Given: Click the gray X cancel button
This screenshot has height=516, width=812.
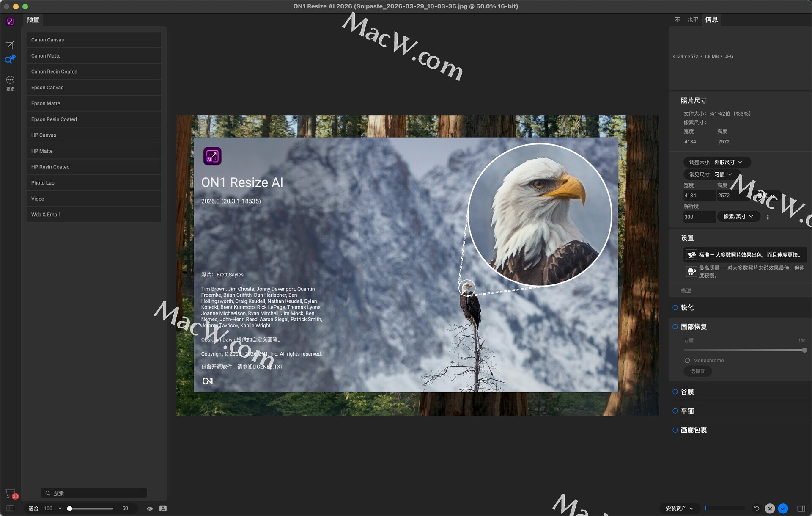Looking at the screenshot, I should point(770,508).
